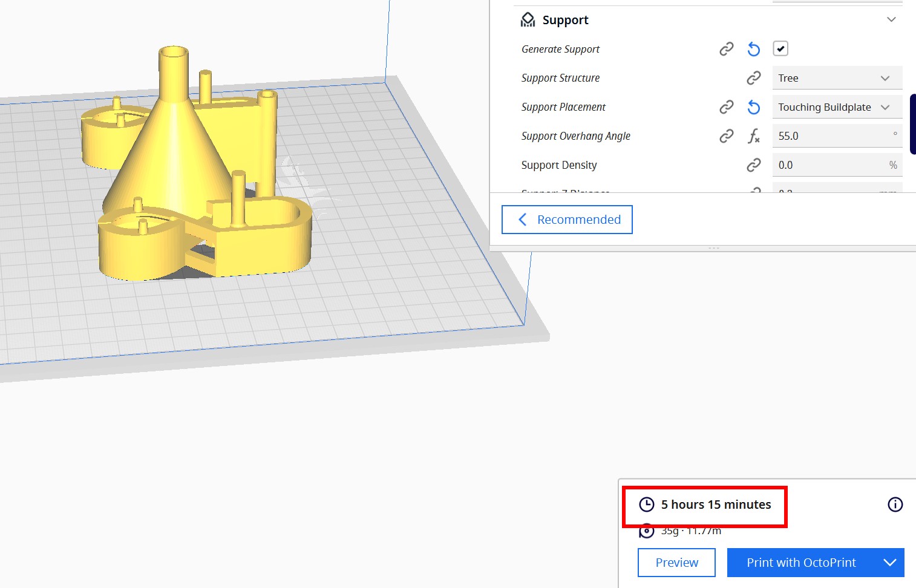Reset Support Placement to default
This screenshot has width=916, height=588.
pos(753,107)
